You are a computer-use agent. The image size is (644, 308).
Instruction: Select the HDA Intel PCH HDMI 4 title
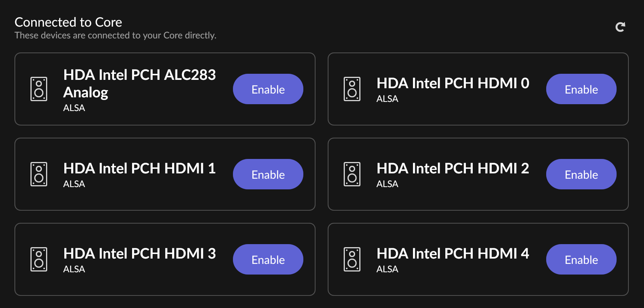tap(453, 254)
